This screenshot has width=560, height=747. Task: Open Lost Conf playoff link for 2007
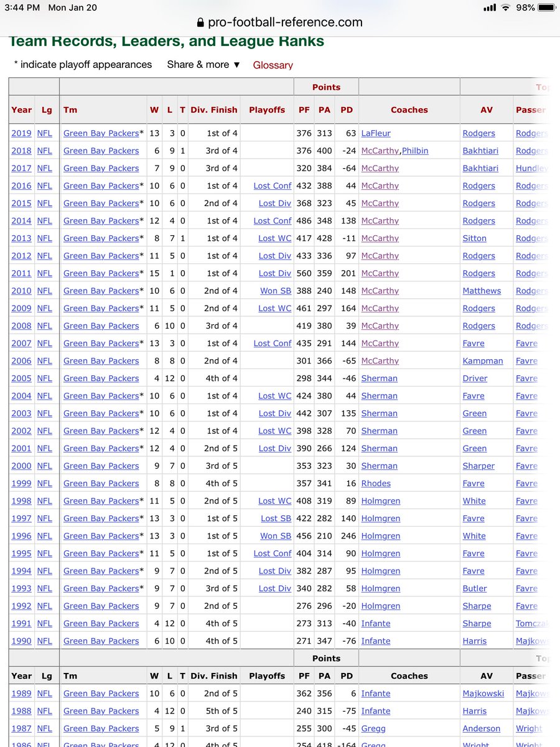pos(273,343)
